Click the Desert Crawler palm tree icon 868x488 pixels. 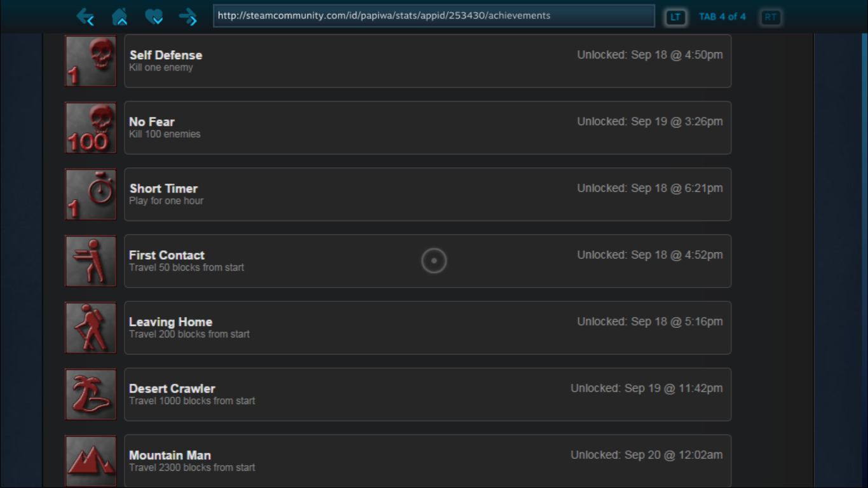(x=91, y=395)
